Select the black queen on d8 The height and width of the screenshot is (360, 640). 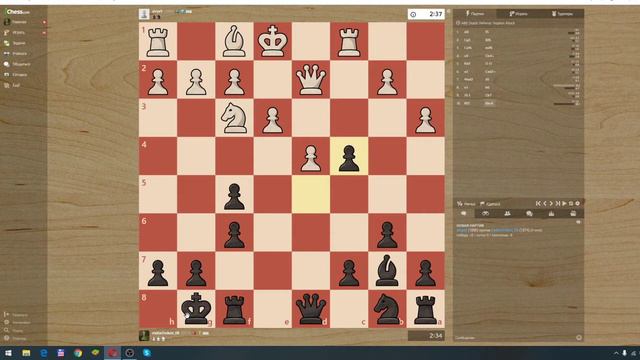click(311, 309)
